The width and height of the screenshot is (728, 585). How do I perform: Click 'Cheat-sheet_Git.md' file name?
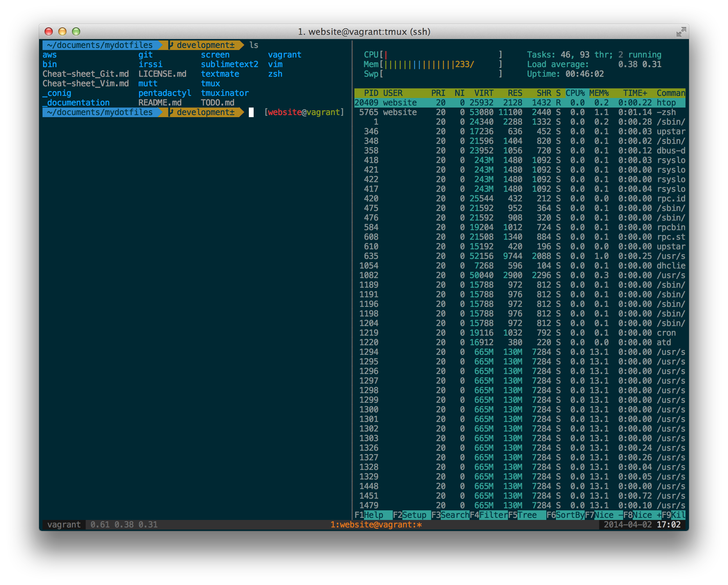[86, 74]
